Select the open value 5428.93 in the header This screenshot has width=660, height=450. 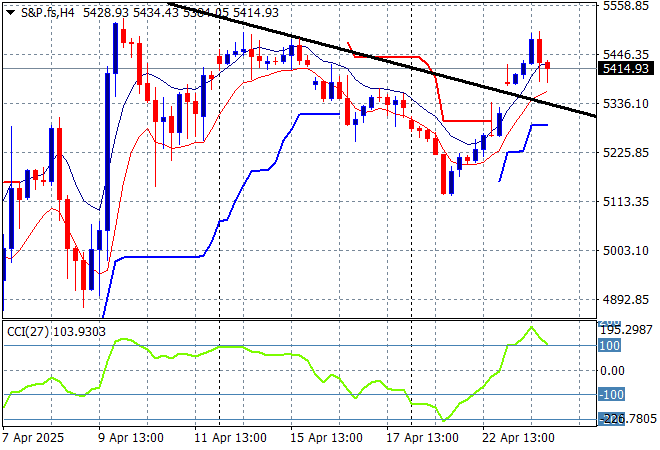click(106, 13)
